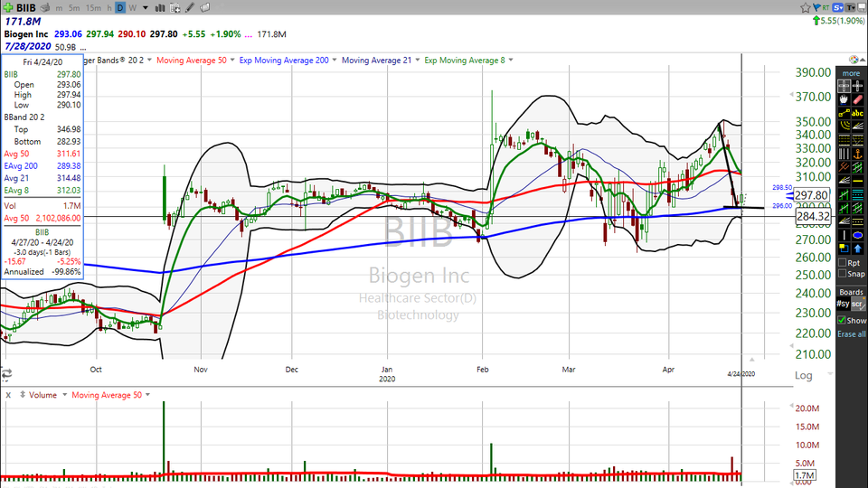
Task: Select the blue up-arrow tool
Action: click(858, 248)
